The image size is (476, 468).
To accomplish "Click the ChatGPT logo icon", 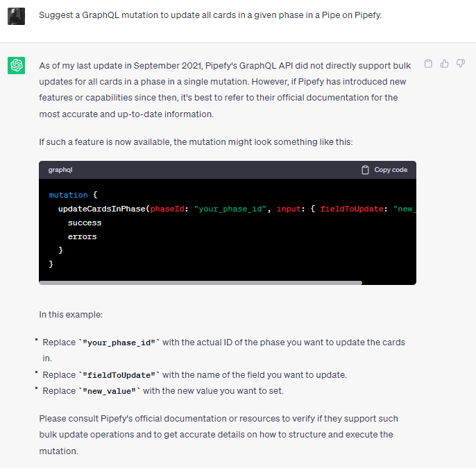I will pyautogui.click(x=16, y=65).
